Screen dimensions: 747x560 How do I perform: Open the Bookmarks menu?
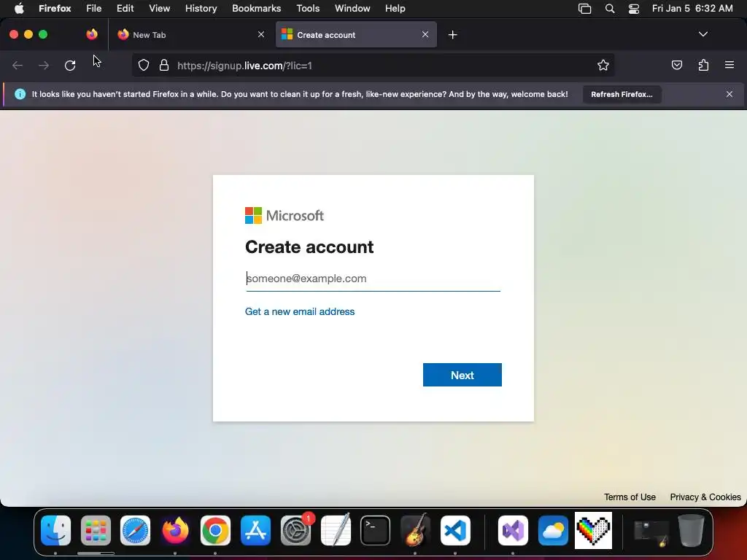pos(256,9)
